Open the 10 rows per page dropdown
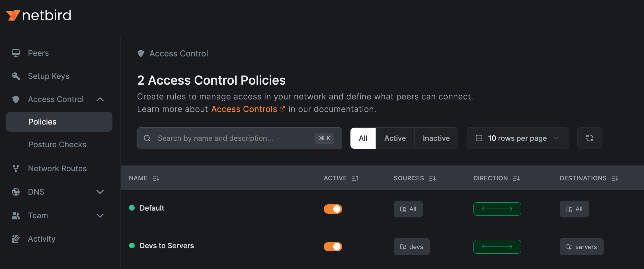The image size is (644, 269). point(517,138)
